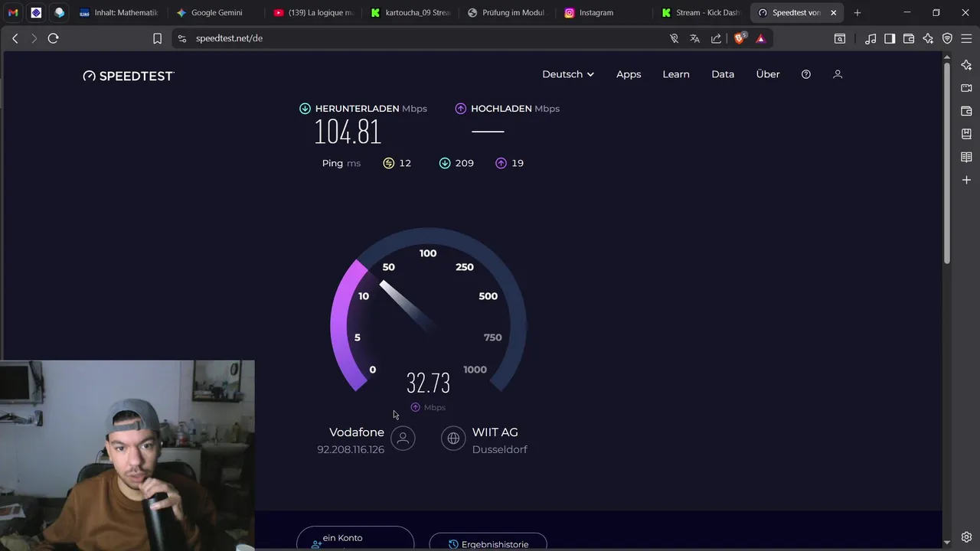Viewport: 980px width, 551px height.
Task: Open the user account icon in header
Action: pyautogui.click(x=838, y=74)
